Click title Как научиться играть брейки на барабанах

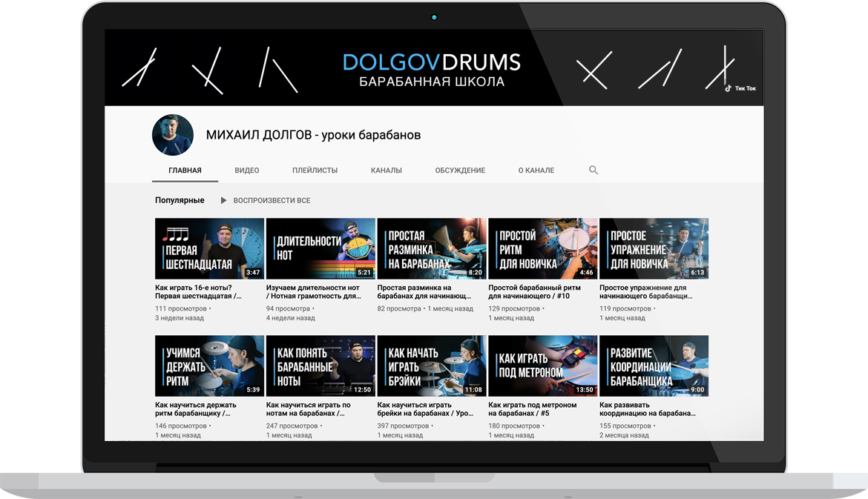pyautogui.click(x=425, y=409)
